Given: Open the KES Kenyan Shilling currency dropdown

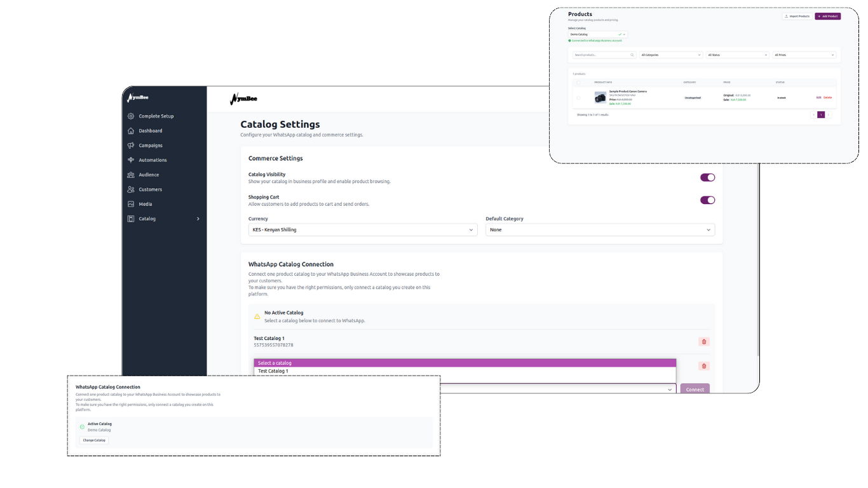Looking at the screenshot, I should [362, 229].
